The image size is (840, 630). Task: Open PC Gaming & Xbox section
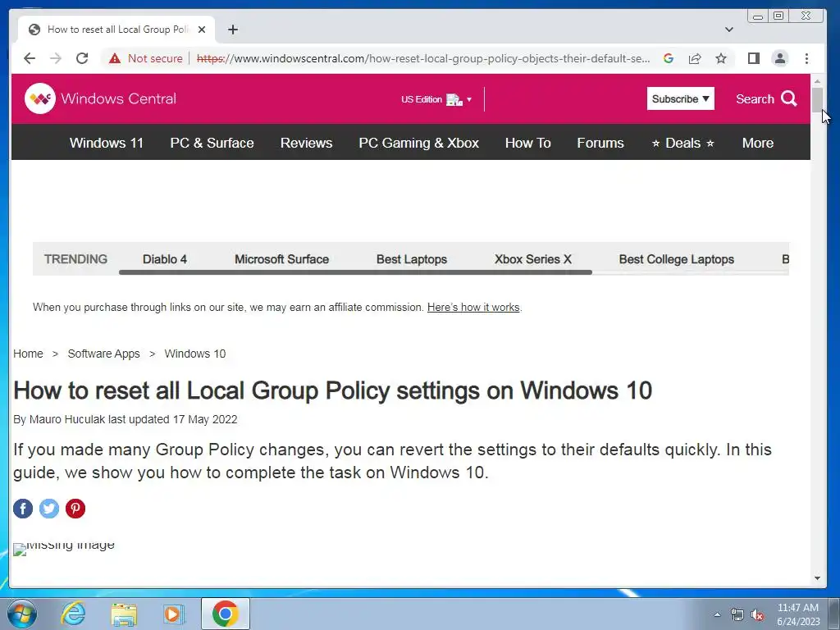click(419, 143)
